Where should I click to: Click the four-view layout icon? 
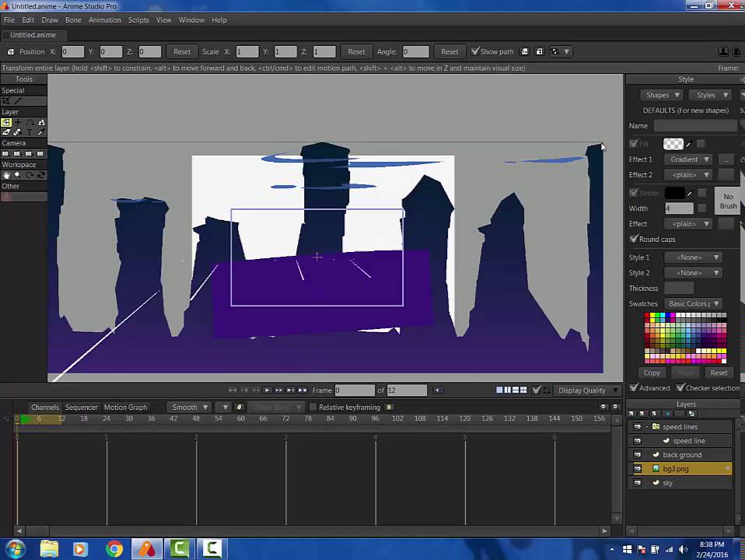click(523, 390)
